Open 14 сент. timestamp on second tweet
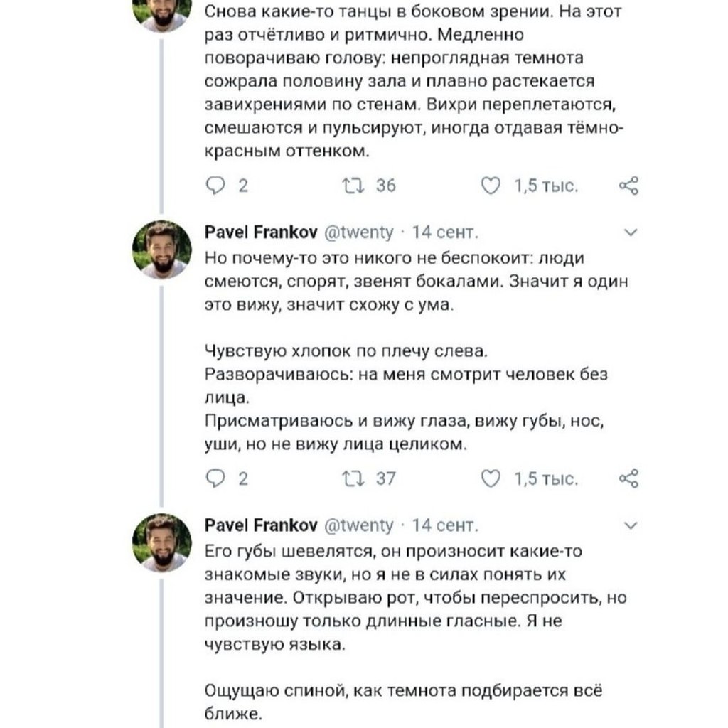728x728 pixels. (445, 232)
